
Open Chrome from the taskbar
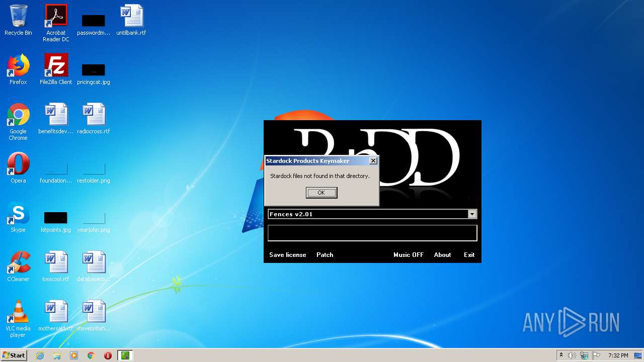point(91,355)
